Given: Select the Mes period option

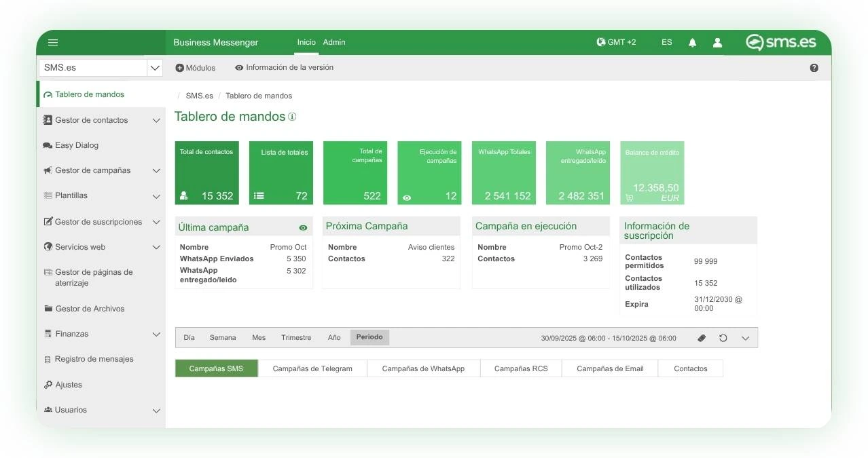Looking at the screenshot, I should (x=259, y=337).
